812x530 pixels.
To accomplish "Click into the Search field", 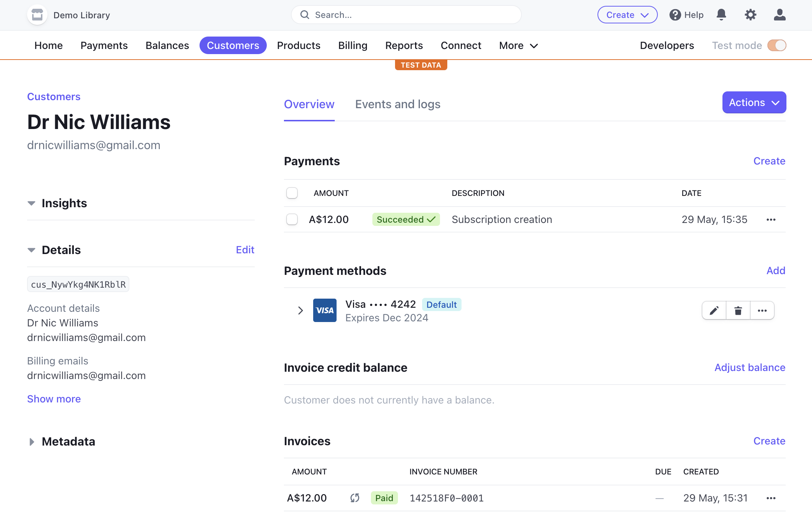I will tap(406, 15).
